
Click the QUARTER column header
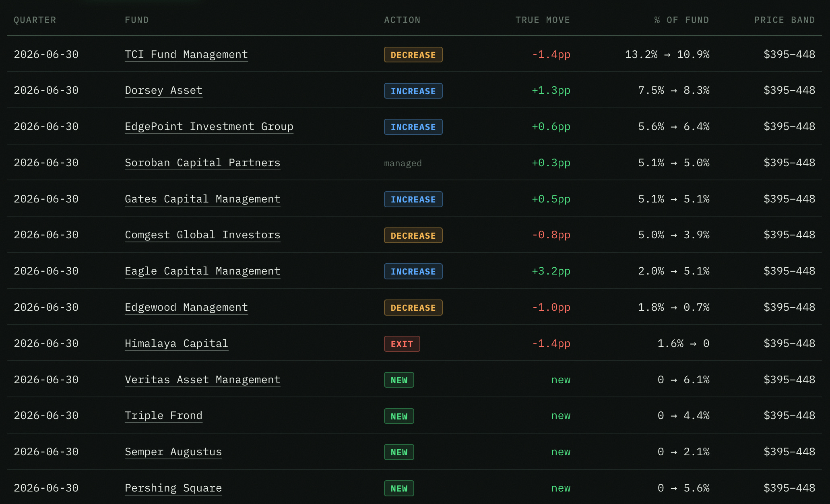click(x=35, y=20)
